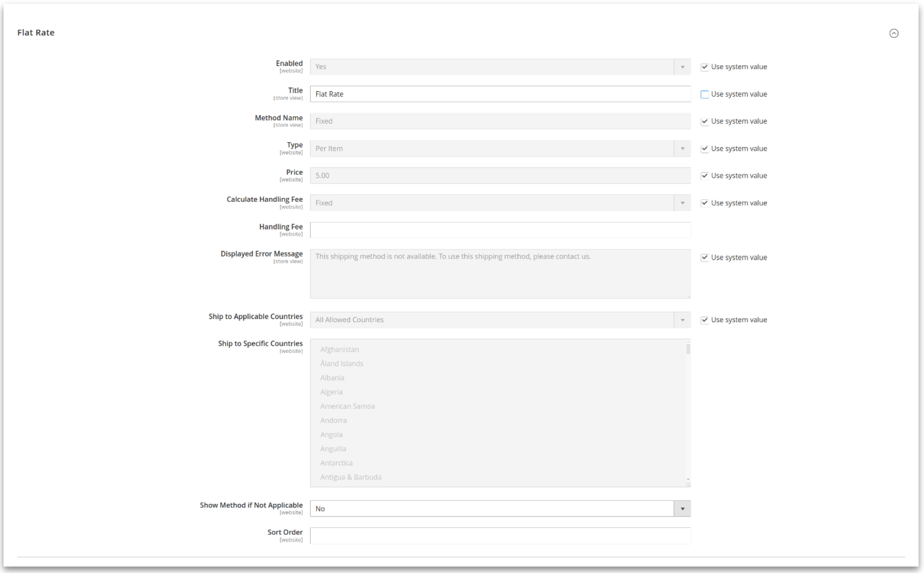Click the Sort Order input field
The width and height of the screenshot is (924, 573).
[501, 536]
